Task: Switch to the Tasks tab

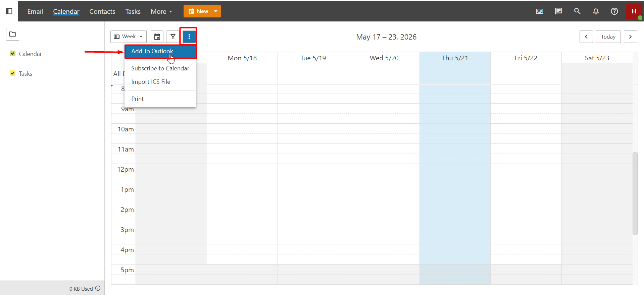Action: tap(133, 11)
